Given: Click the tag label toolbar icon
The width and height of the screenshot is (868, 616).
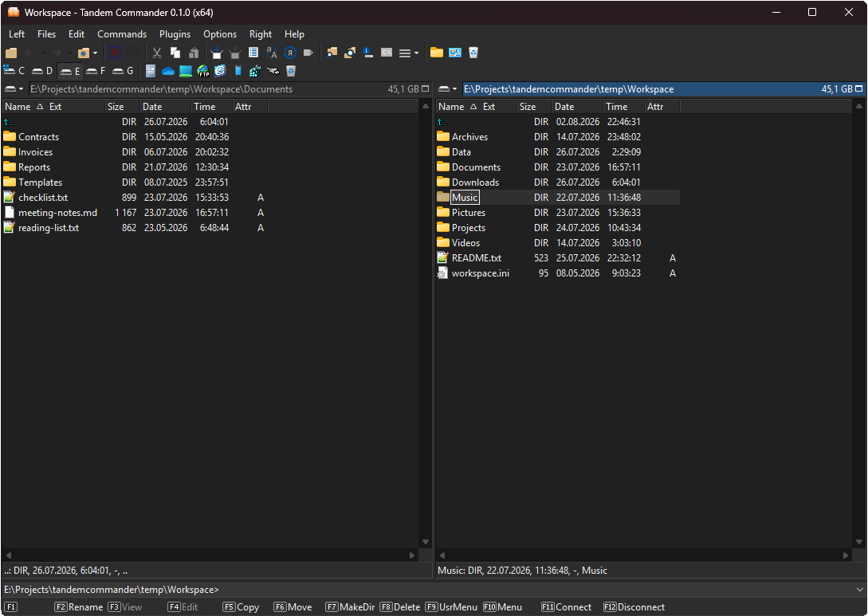Looking at the screenshot, I should 308,53.
